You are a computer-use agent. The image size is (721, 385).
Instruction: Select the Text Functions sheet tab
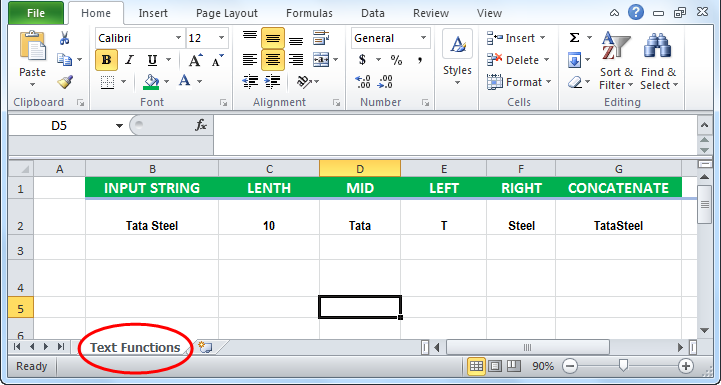tap(135, 348)
